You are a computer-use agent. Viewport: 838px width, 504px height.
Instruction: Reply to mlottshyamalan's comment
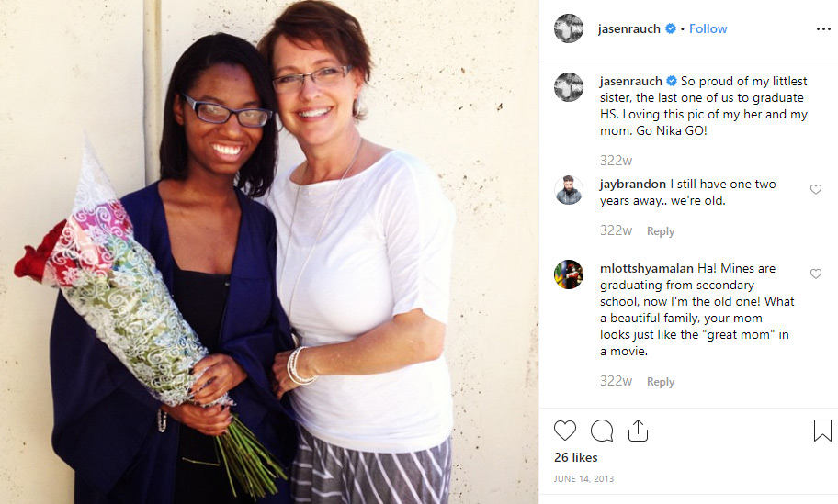[661, 382]
